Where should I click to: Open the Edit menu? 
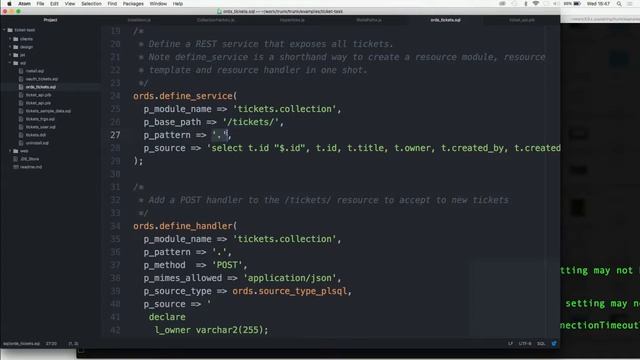point(54,4)
